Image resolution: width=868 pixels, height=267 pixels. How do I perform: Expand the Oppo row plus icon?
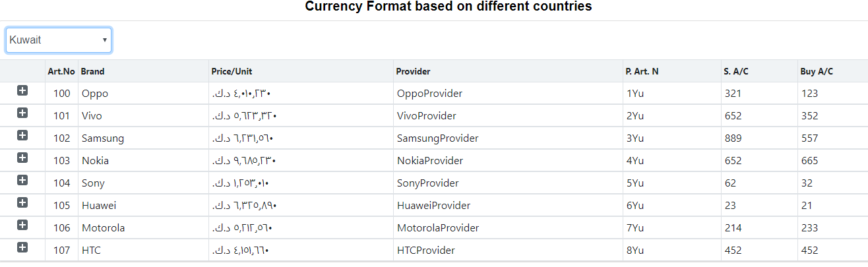pyautogui.click(x=22, y=90)
